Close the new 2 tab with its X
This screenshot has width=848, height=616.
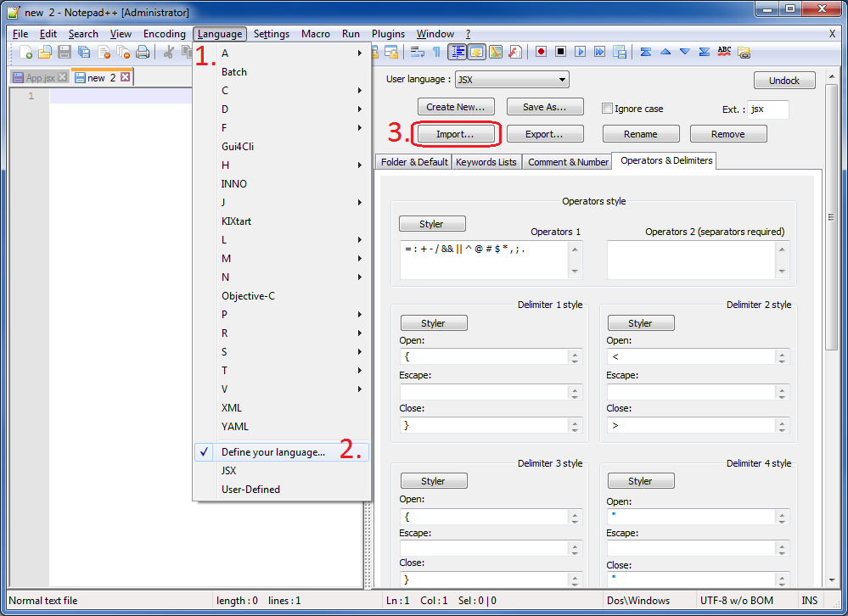(125, 76)
